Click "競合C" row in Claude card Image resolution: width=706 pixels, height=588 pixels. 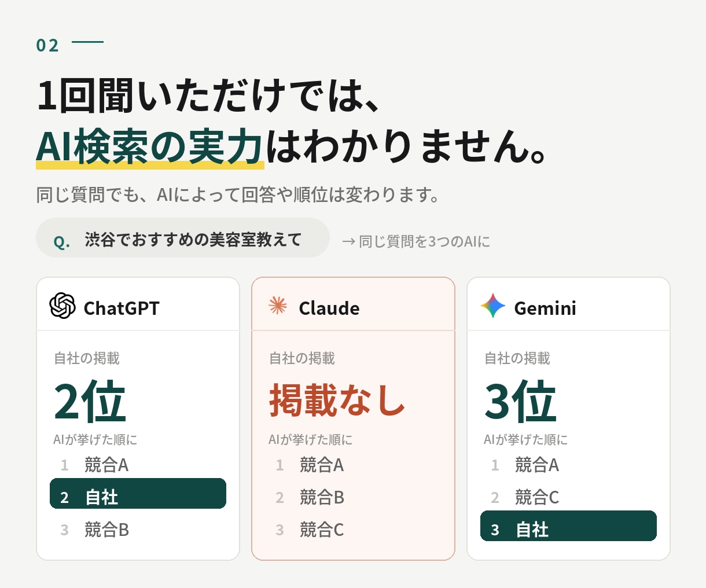(353, 530)
